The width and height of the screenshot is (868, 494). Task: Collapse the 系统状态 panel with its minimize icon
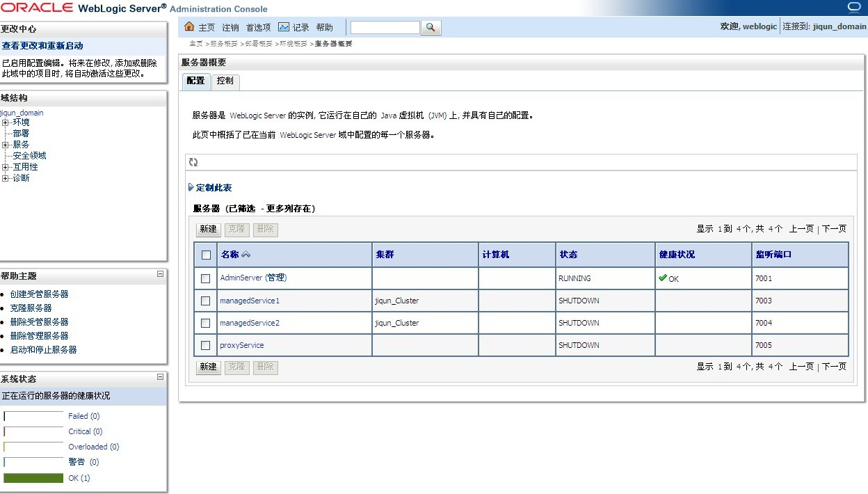pos(161,377)
